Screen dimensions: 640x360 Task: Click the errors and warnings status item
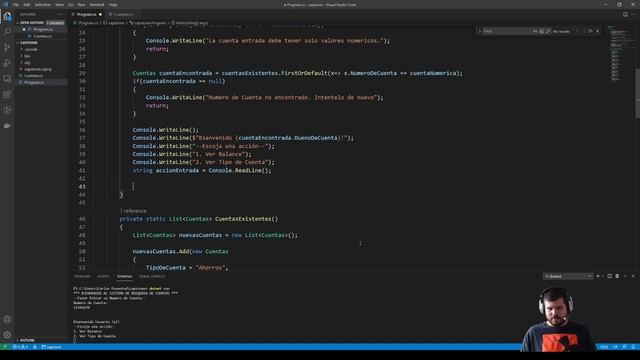[20, 347]
